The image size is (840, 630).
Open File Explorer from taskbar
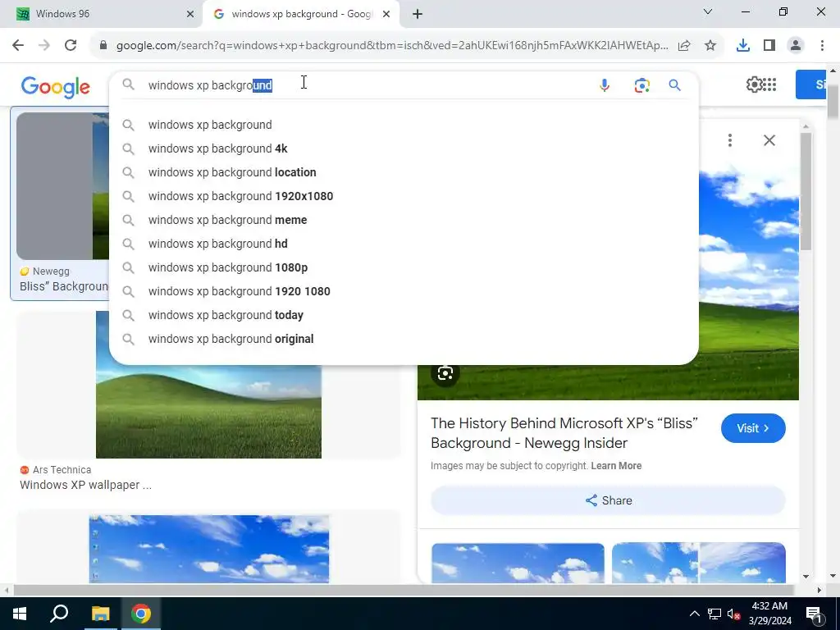click(x=100, y=614)
